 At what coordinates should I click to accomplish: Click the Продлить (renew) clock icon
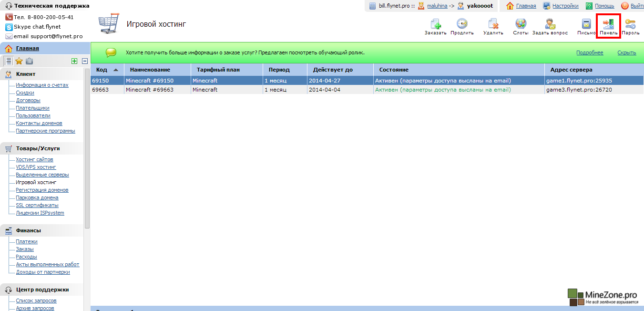coord(462,24)
